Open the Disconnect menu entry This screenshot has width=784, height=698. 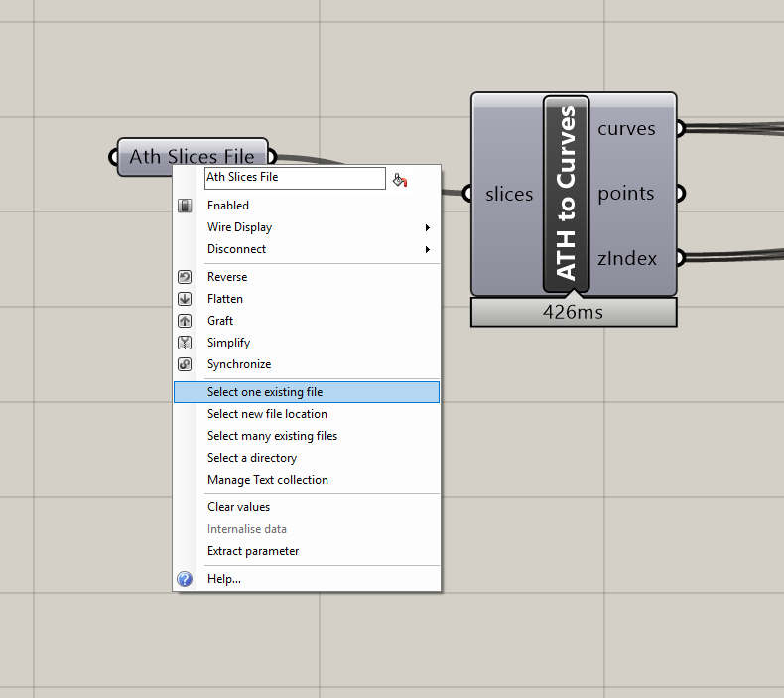[x=307, y=249]
